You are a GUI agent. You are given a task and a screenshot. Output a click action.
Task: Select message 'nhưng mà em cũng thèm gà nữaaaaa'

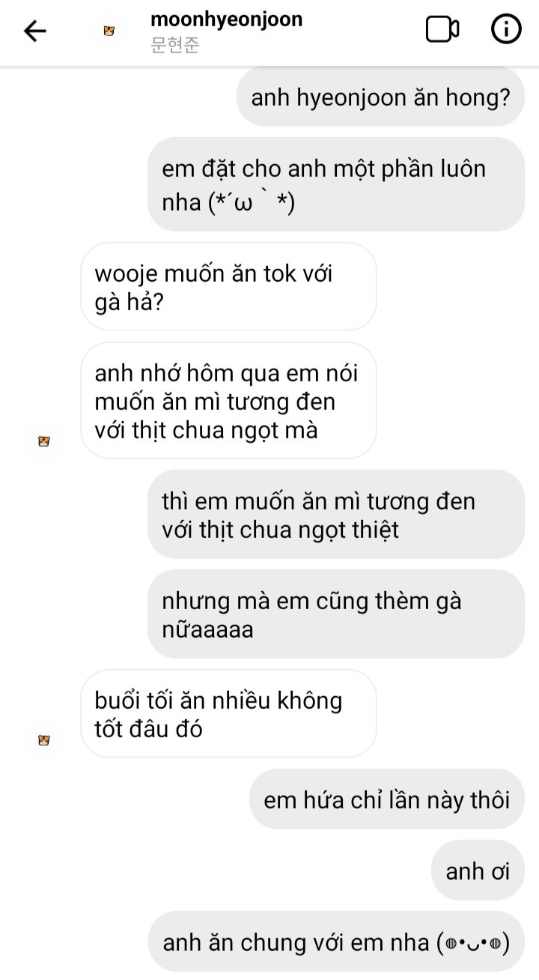click(335, 614)
